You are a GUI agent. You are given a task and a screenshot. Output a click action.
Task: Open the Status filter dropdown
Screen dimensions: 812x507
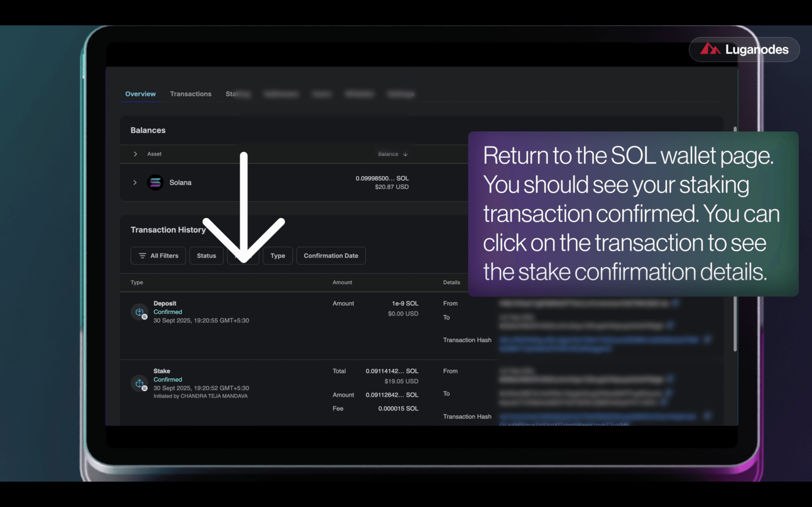click(x=206, y=256)
